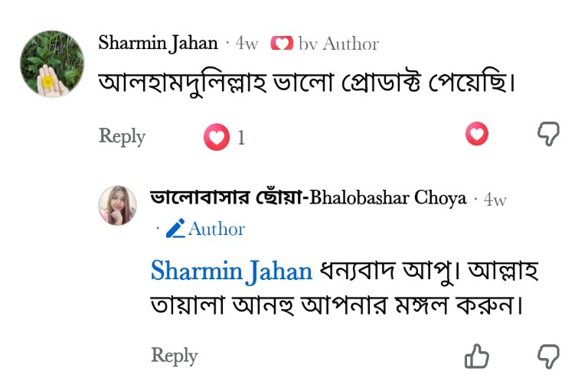Image resolution: width=588 pixels, height=381 pixels.
Task: View the heart reaction icon next to count
Action: click(x=217, y=137)
